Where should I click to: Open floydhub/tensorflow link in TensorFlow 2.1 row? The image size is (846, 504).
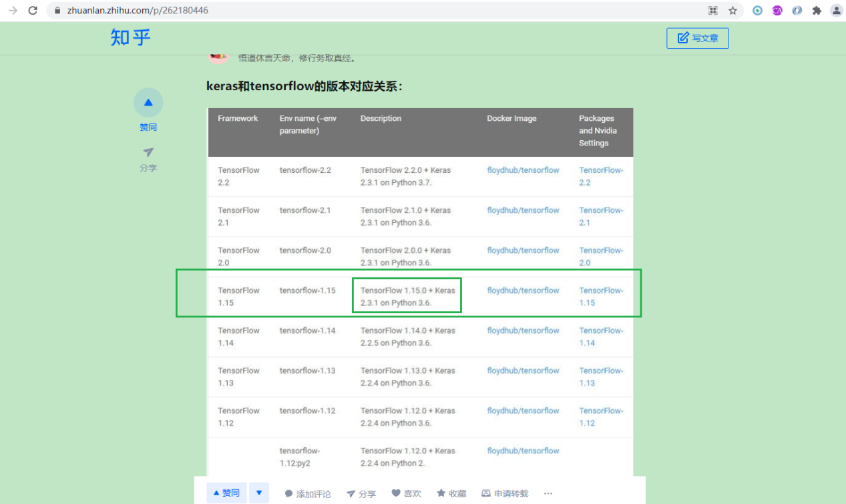tap(523, 210)
